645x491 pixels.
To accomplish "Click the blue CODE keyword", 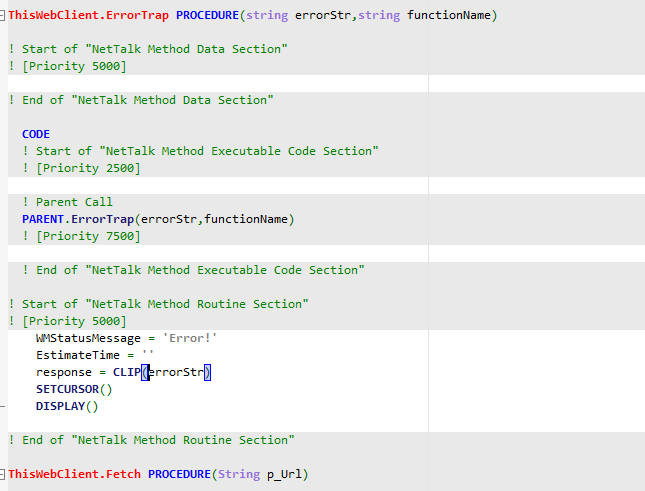I will 36,134.
